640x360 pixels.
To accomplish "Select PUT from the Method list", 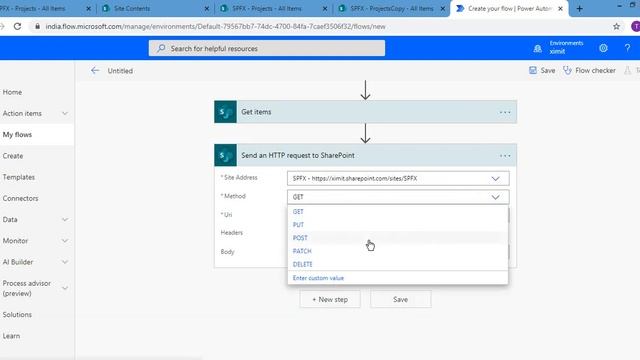I will pos(398,225).
